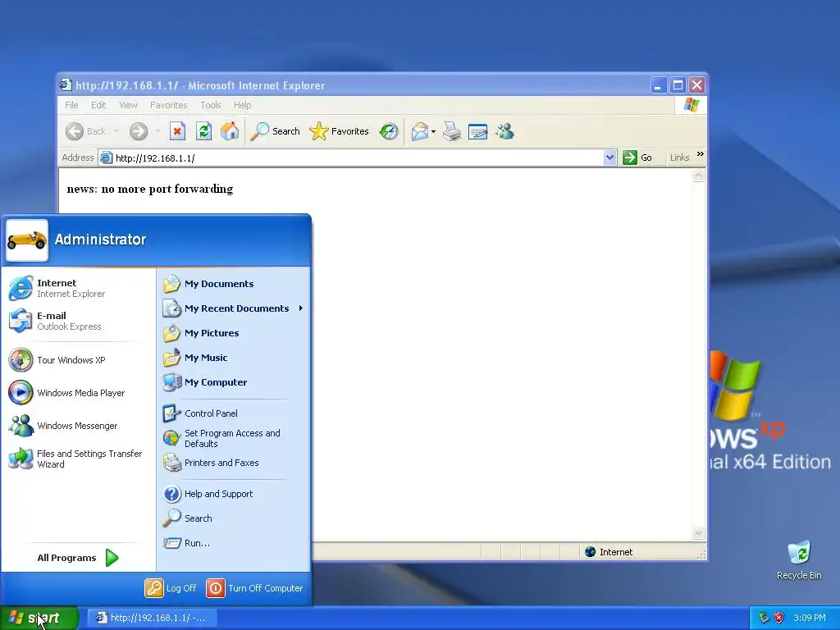Open the Favorites pane with the star button
This screenshot has height=630, width=840.
(339, 131)
